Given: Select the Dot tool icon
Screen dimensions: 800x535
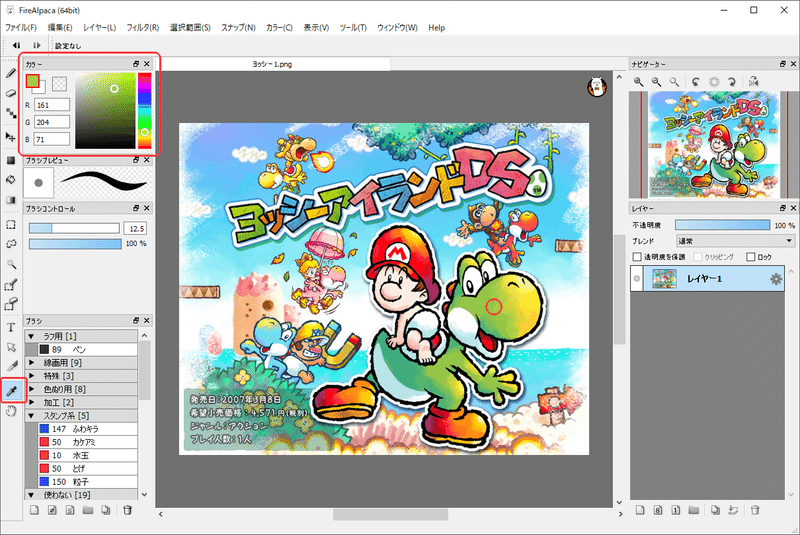Looking at the screenshot, I should point(11,113).
